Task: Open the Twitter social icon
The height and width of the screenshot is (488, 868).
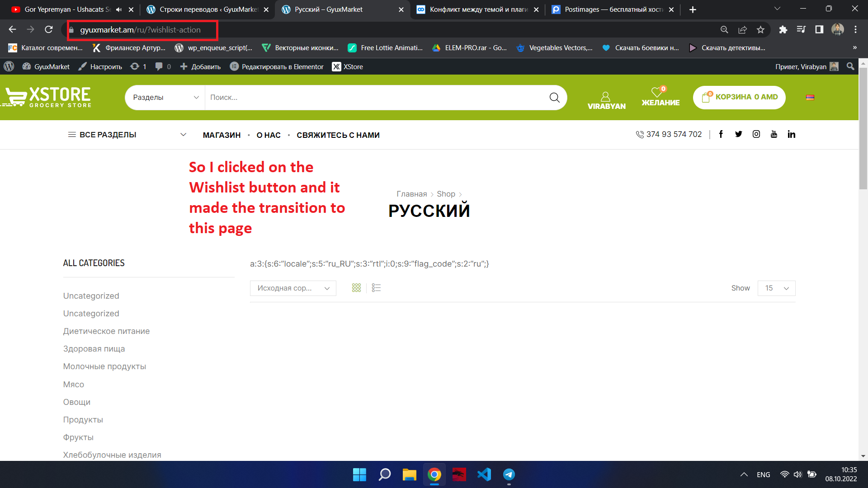Action: pyautogui.click(x=738, y=134)
